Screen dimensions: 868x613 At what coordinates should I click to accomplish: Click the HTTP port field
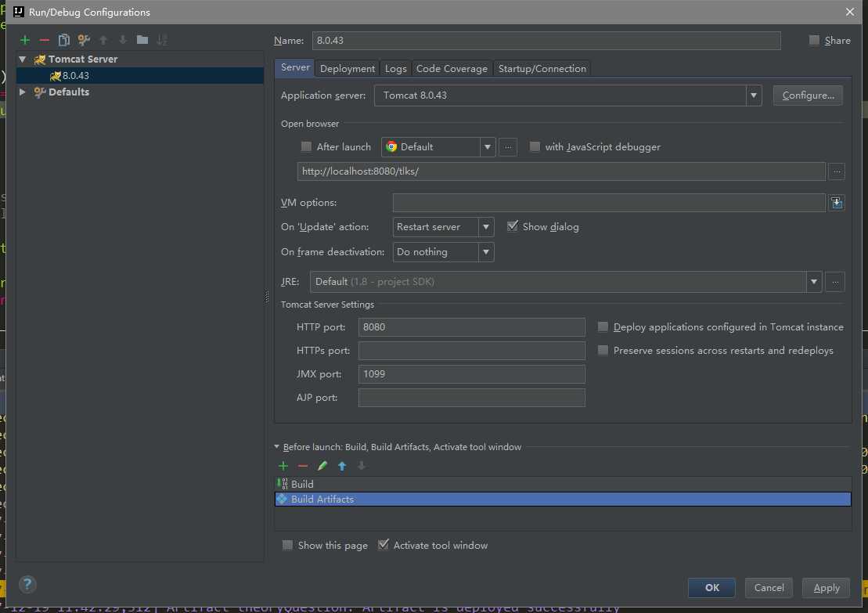pyautogui.click(x=472, y=327)
